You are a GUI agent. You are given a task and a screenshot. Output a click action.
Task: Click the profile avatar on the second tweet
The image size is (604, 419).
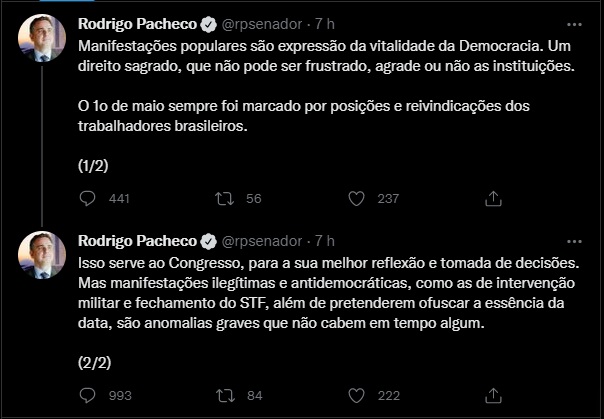[43, 257]
